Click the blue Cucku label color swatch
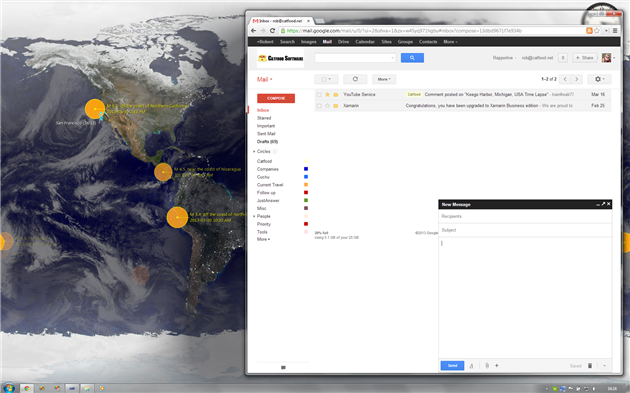This screenshot has height=393, width=630. pos(306,177)
